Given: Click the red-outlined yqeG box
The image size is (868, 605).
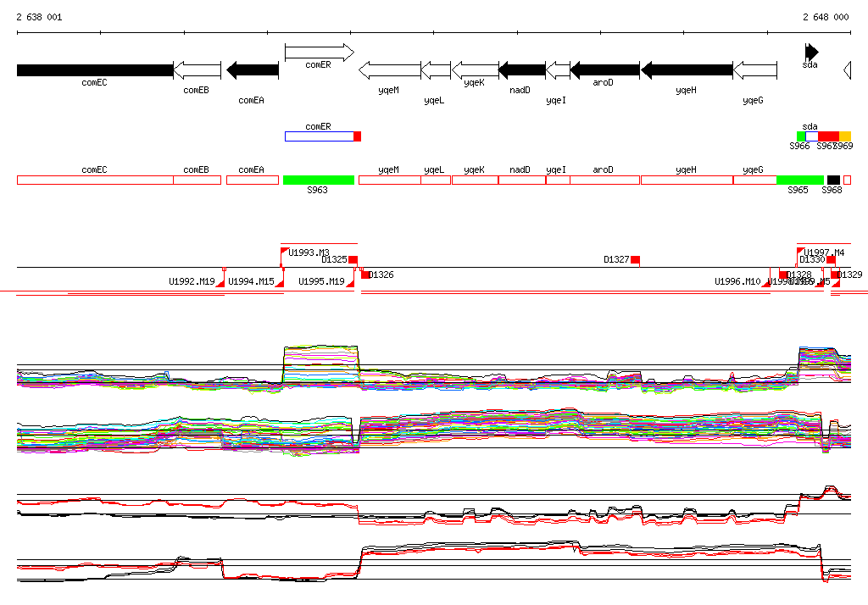Looking at the screenshot, I should pyautogui.click(x=755, y=180).
